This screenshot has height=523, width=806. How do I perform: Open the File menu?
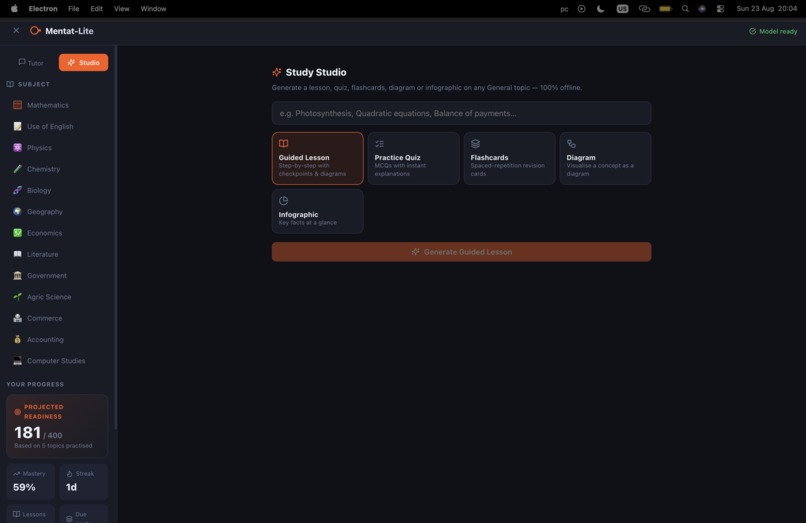74,9
